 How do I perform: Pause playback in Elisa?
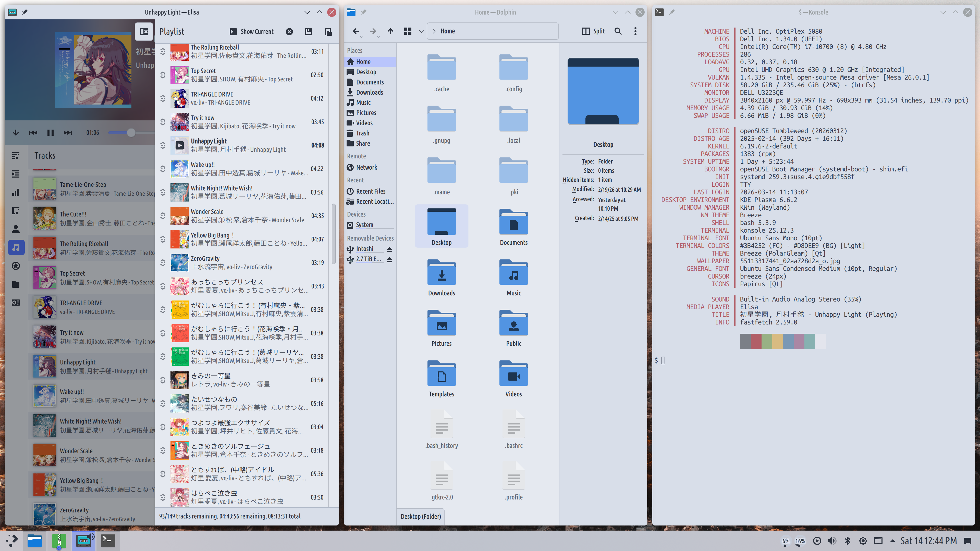tap(50, 133)
